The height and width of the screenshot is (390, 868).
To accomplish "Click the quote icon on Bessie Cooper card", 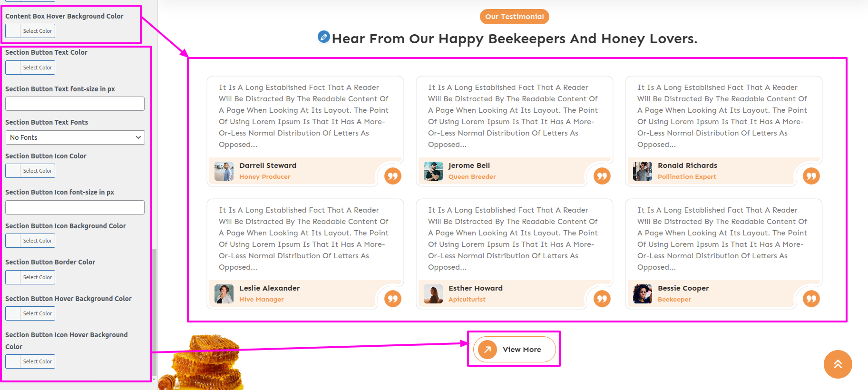I will click(811, 299).
